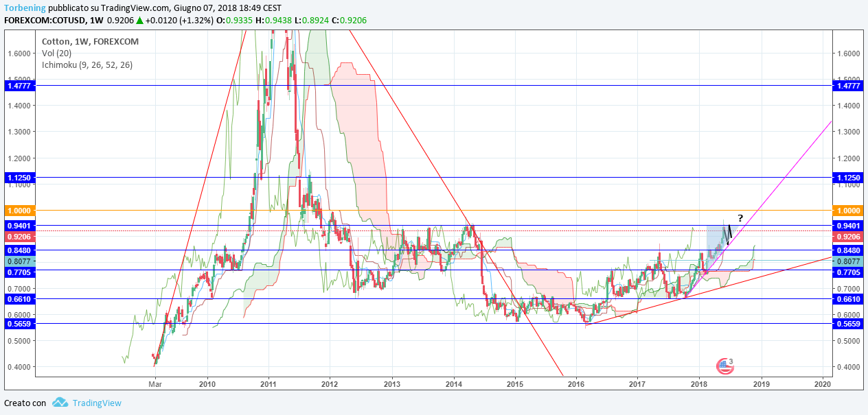This screenshot has height=415, width=868.
Task: Click the 2014 label on time axis
Action: (x=453, y=386)
